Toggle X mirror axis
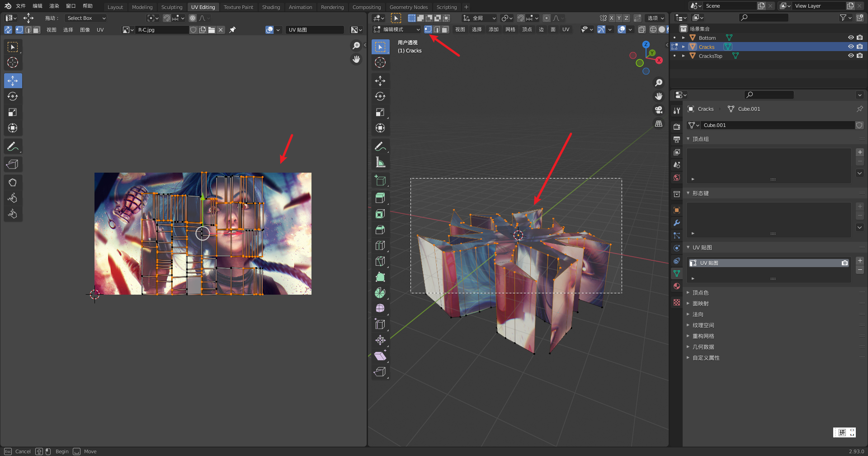Screen dimensions: 868x456 pyautogui.click(x=612, y=18)
